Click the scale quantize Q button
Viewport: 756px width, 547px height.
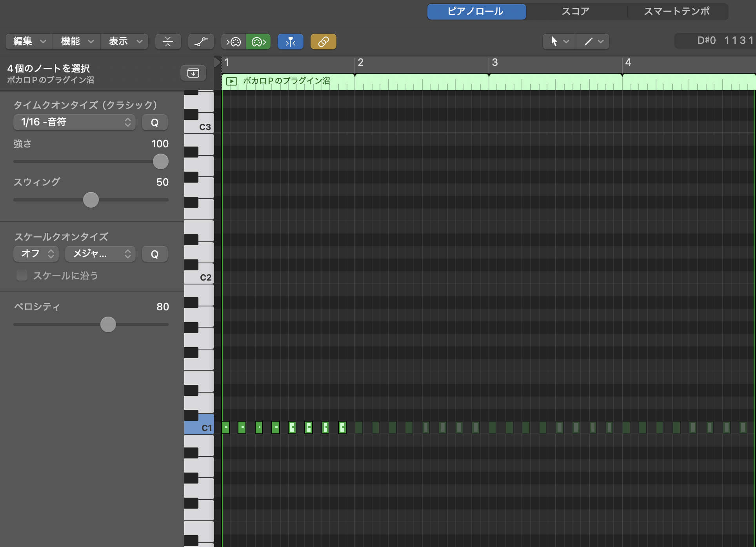[155, 254]
